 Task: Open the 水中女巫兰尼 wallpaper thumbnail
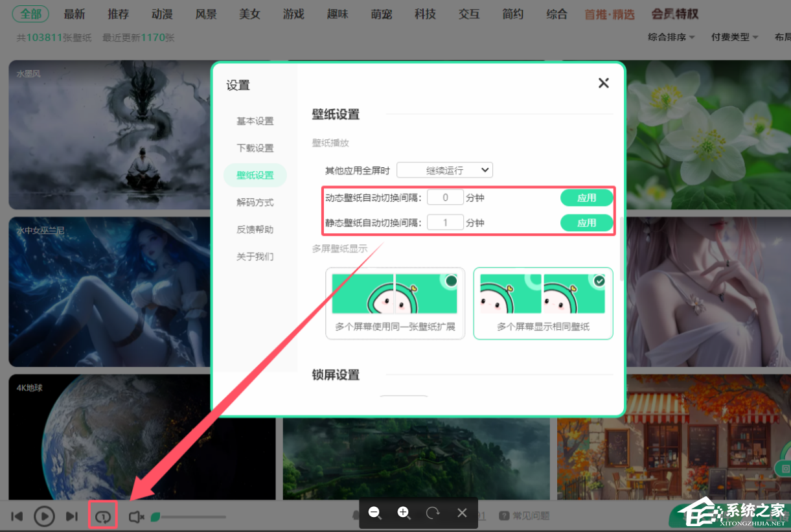point(110,292)
